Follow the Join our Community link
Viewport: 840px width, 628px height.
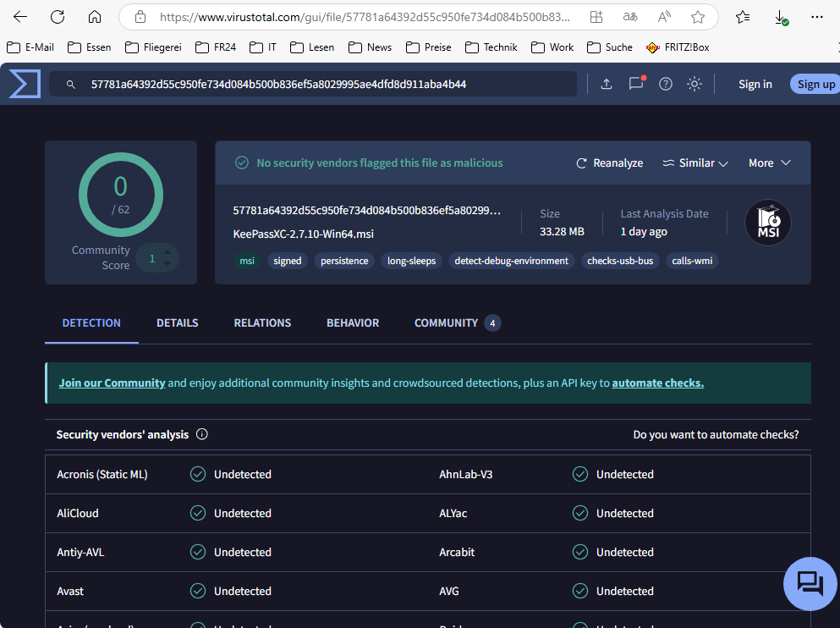point(112,383)
